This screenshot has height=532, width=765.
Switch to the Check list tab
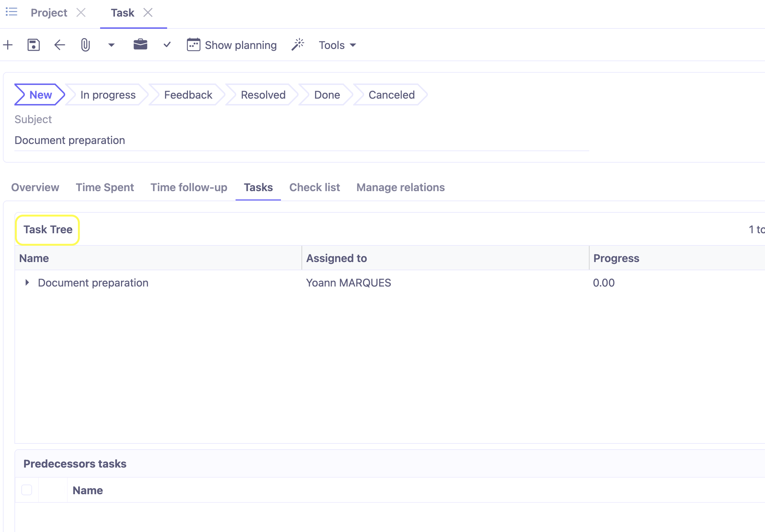pos(314,187)
